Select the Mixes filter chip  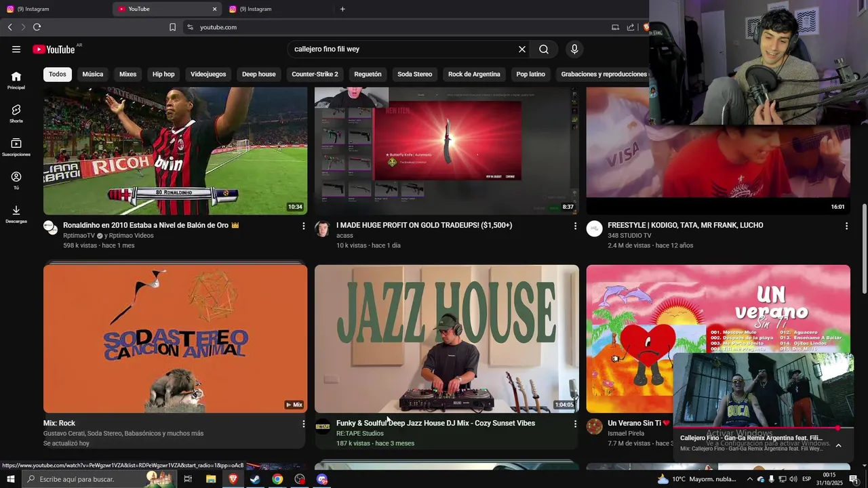[128, 74]
